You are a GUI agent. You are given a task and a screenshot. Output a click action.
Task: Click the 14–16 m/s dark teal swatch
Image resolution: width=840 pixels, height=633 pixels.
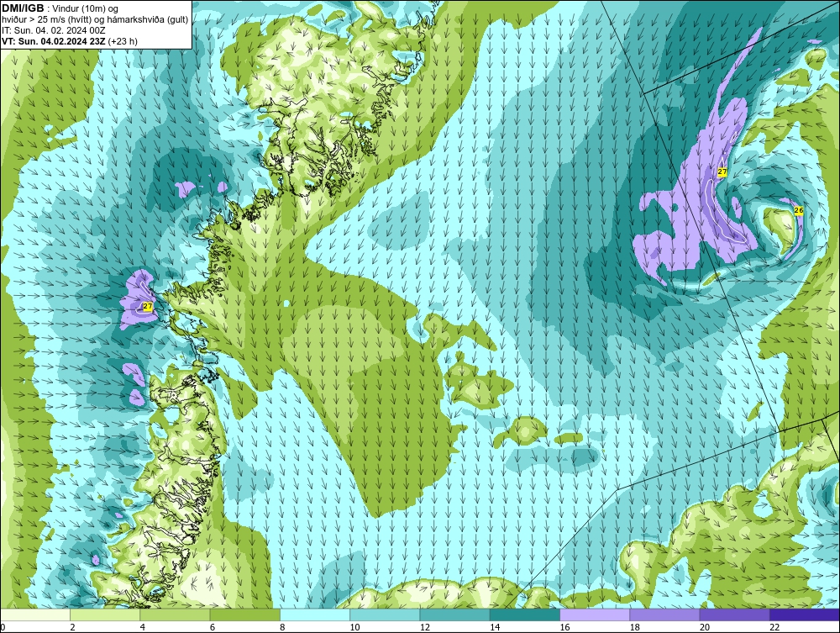click(x=525, y=615)
